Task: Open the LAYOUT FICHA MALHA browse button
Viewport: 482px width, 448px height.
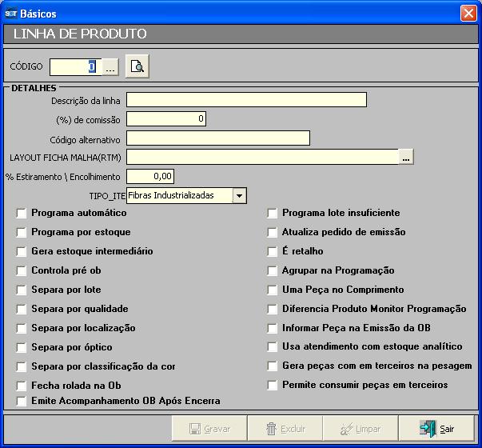Action: click(406, 158)
